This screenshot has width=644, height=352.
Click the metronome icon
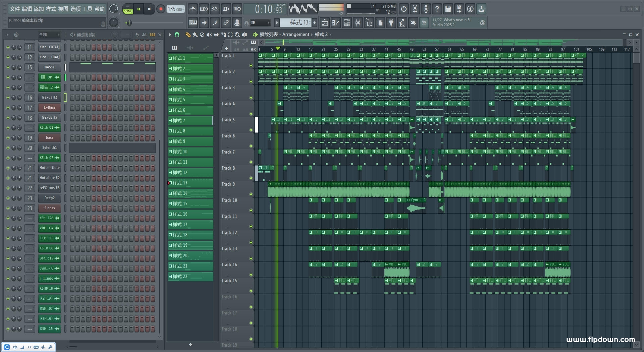(193, 9)
